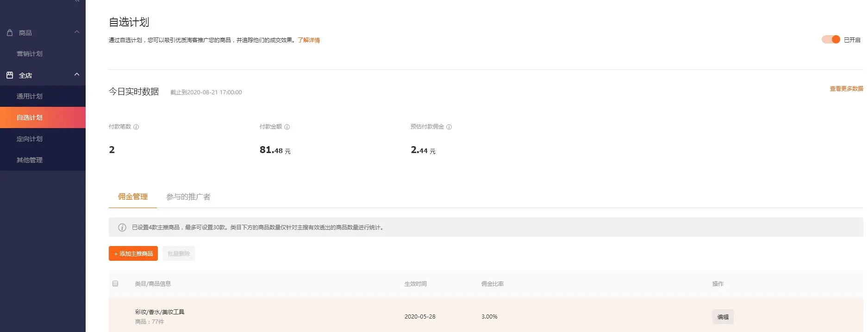Collapse the 全店 section chevron
Screen dimensions: 868x332
[x=77, y=74]
